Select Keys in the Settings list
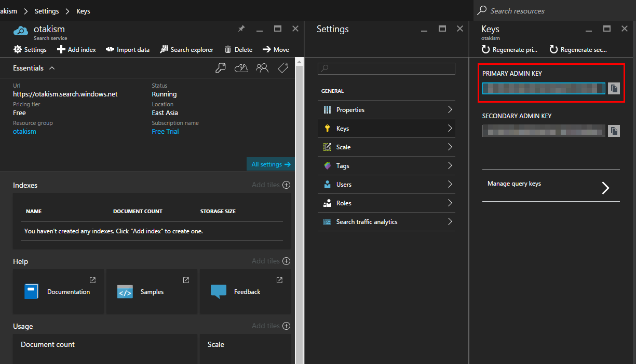636x364 pixels. [x=386, y=129]
